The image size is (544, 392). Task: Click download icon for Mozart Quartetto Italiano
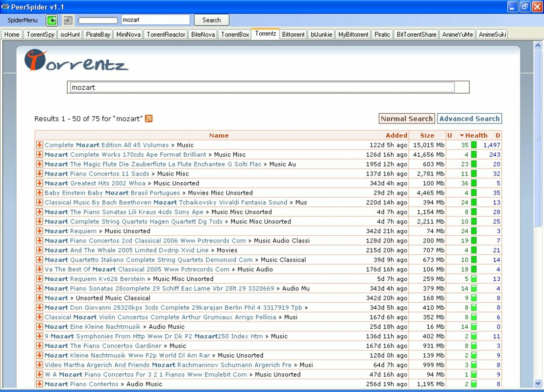pyautogui.click(x=40, y=260)
